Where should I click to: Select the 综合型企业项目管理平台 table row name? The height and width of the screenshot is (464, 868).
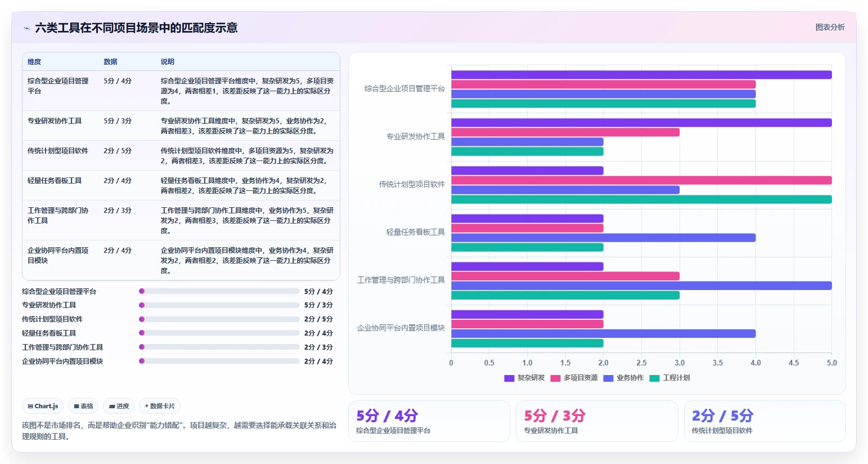pos(58,86)
